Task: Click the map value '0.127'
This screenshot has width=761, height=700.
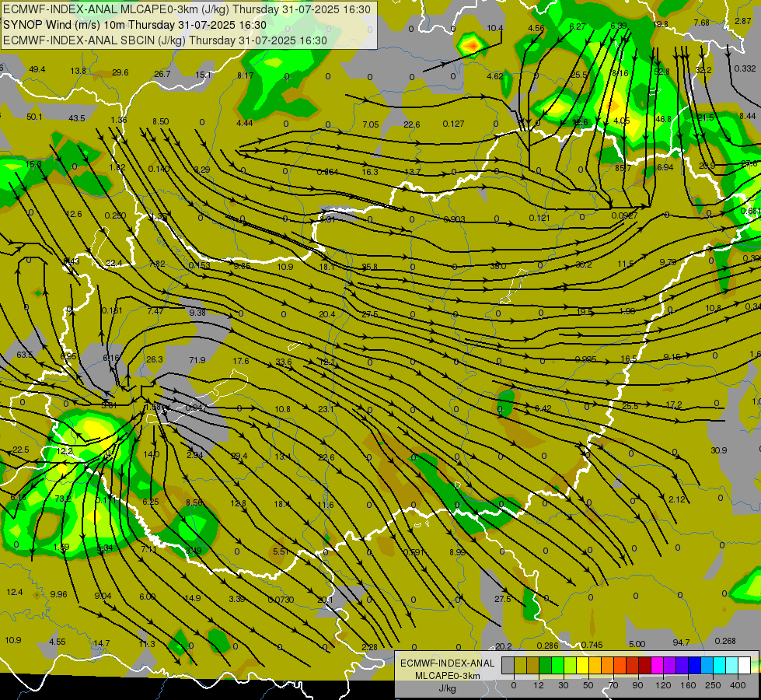Action: 453,124
